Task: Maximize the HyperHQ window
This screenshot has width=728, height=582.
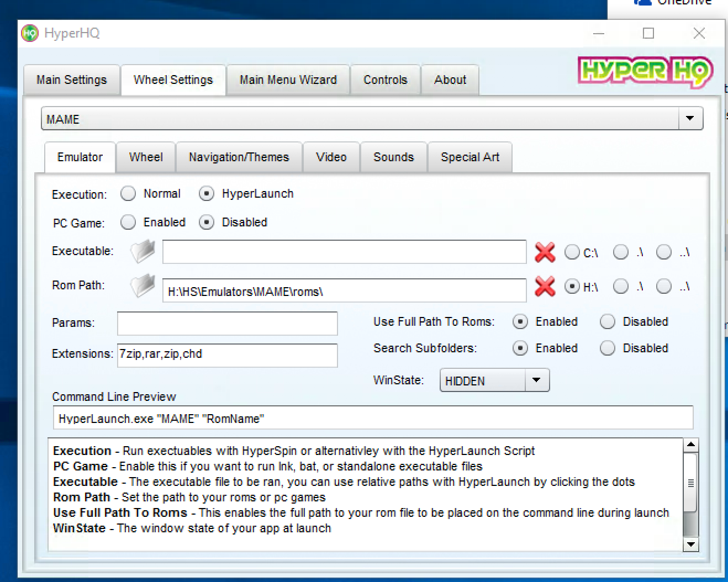Action: pyautogui.click(x=648, y=33)
